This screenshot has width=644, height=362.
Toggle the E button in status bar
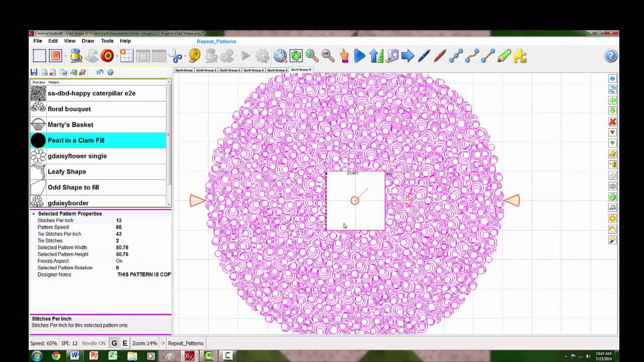point(125,343)
